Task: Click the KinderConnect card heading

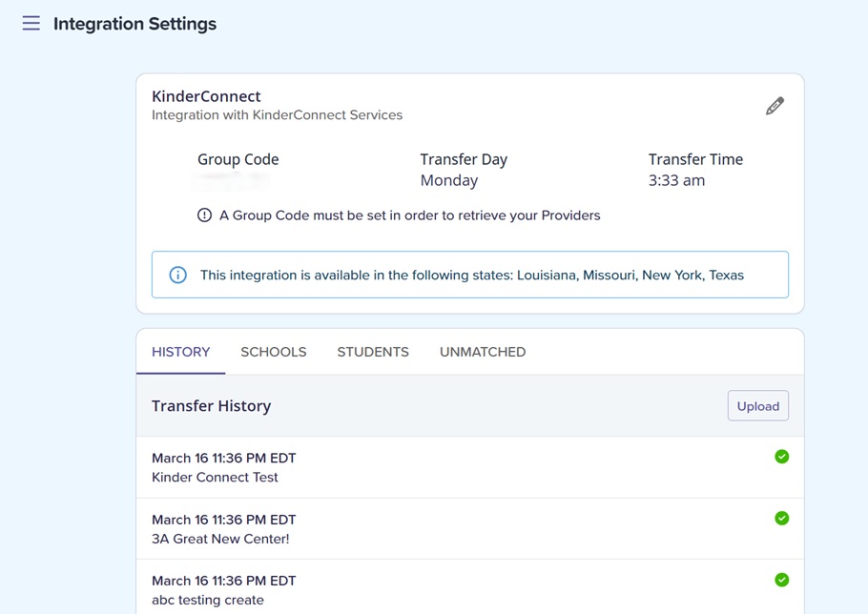Action: [206, 96]
